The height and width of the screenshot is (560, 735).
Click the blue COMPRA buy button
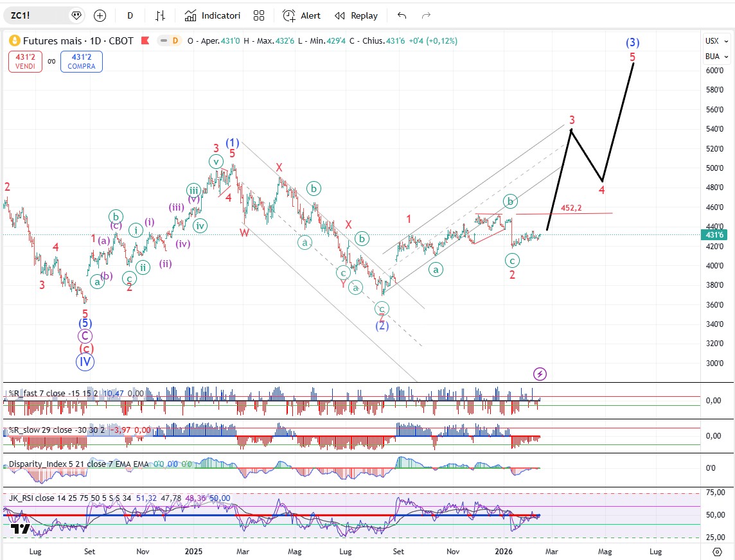(82, 62)
